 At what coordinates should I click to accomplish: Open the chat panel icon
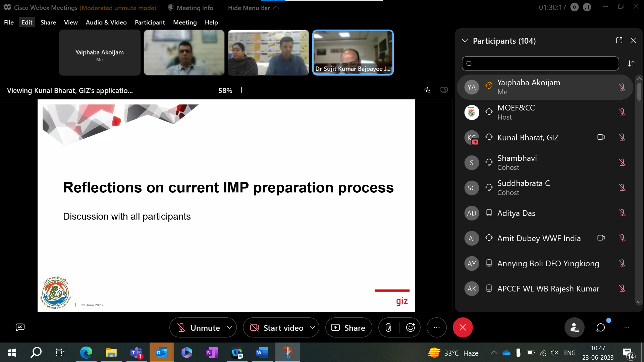click(600, 327)
